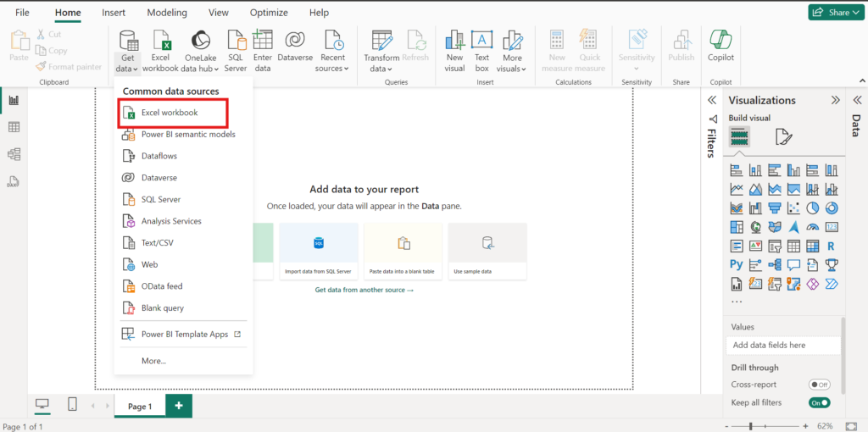868x432 pixels.
Task: Switch to Model view in sidebar
Action: [14, 154]
